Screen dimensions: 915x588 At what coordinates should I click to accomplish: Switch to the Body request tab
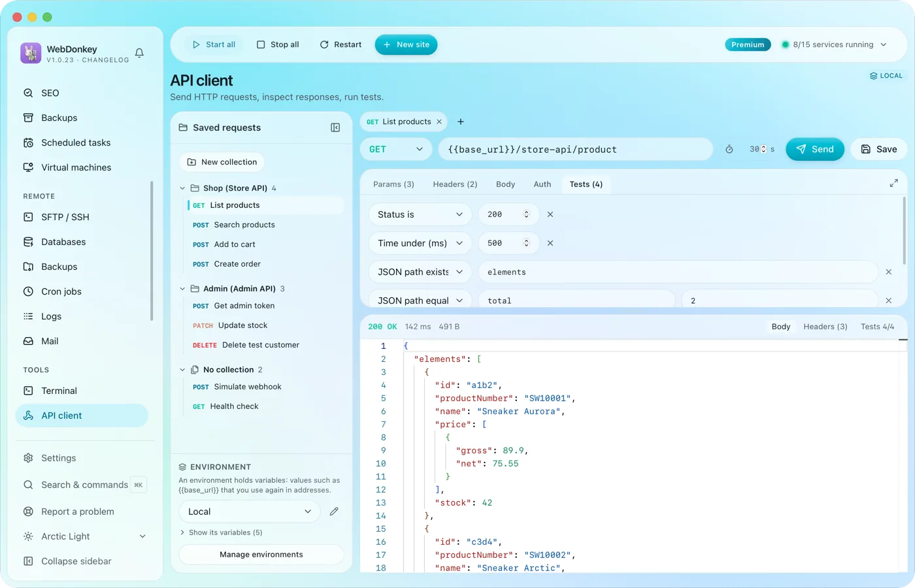tap(505, 184)
